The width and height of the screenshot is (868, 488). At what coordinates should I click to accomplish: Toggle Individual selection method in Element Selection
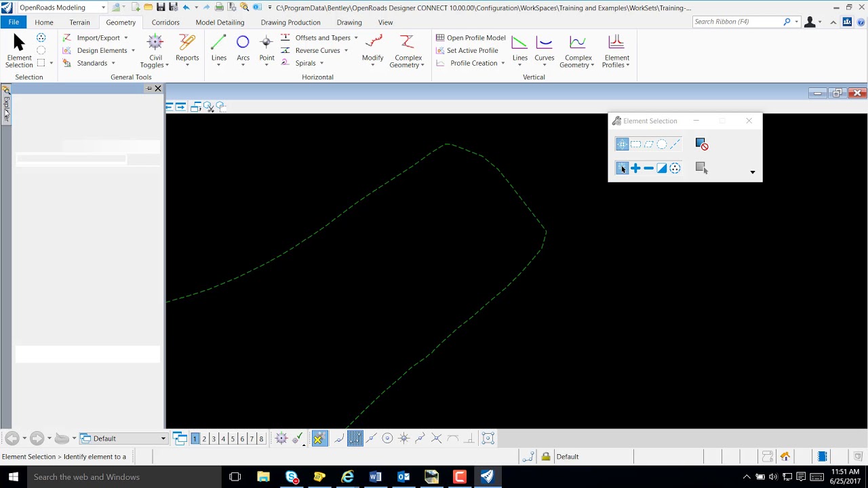(x=622, y=144)
